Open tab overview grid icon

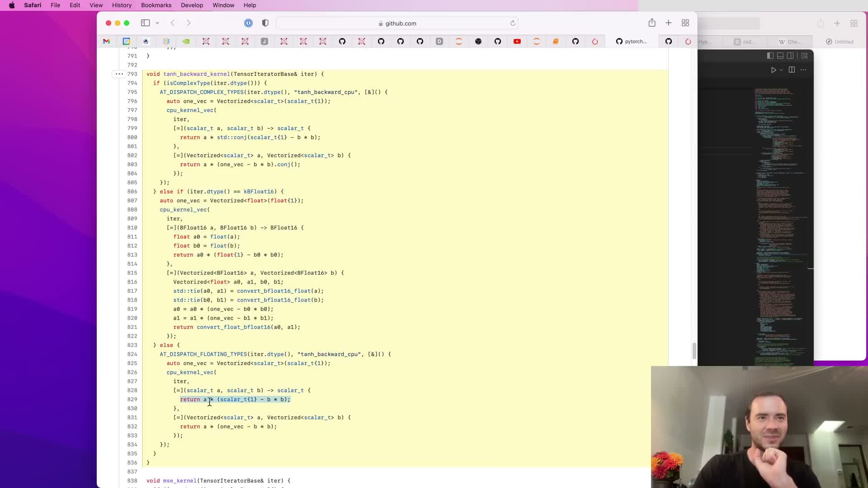(685, 23)
